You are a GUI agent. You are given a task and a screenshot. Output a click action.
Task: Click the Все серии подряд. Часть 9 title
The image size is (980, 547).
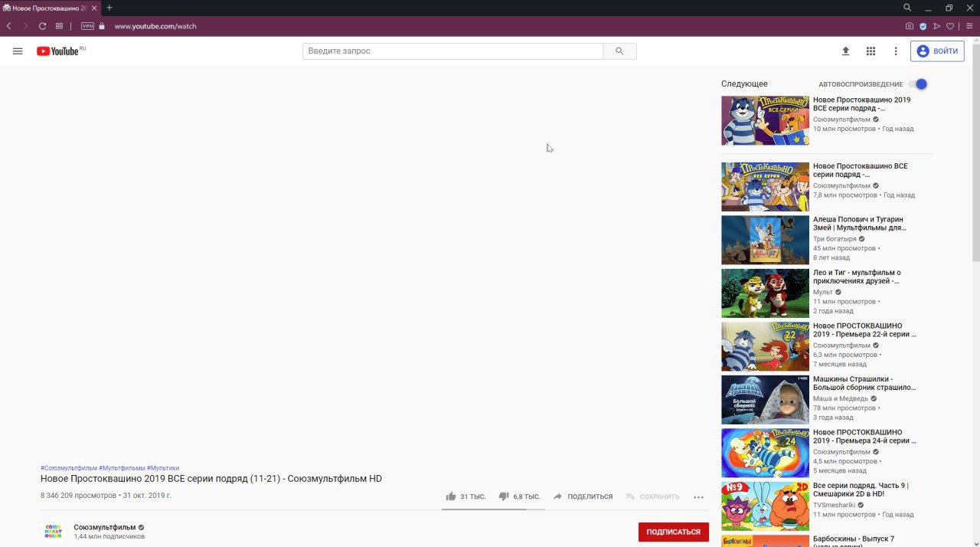click(861, 490)
